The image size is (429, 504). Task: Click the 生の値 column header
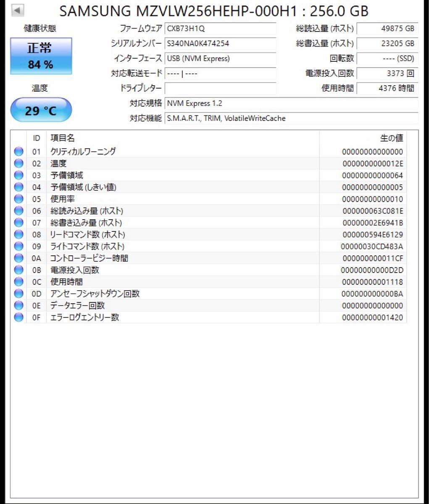click(x=392, y=138)
